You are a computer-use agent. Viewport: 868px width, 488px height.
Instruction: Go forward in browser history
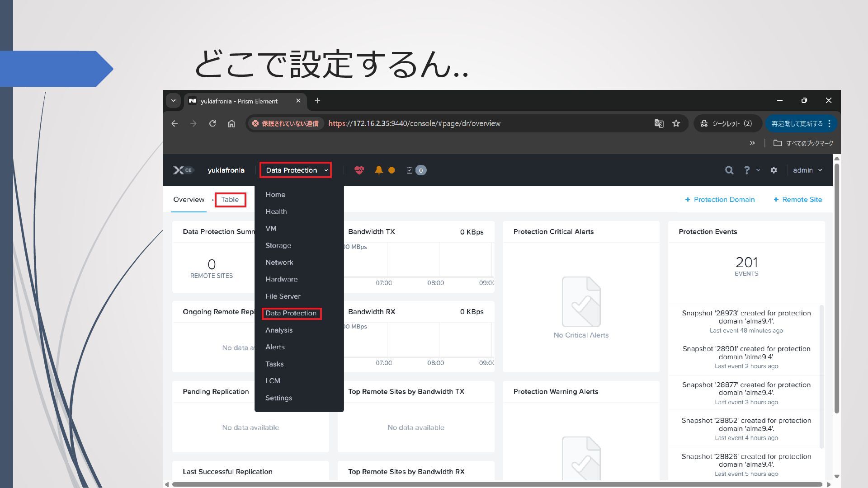click(x=193, y=123)
